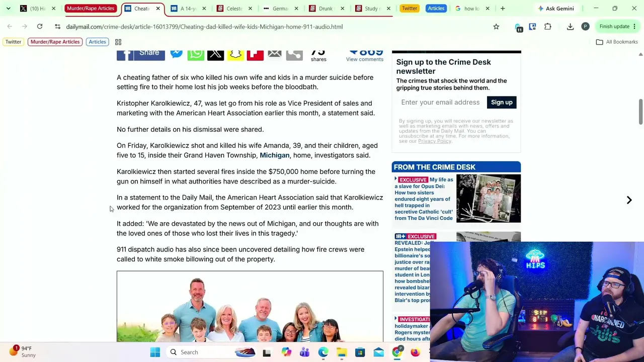The image size is (644, 362).
Task: Open Firefox from the taskbar
Action: pyautogui.click(x=415, y=352)
